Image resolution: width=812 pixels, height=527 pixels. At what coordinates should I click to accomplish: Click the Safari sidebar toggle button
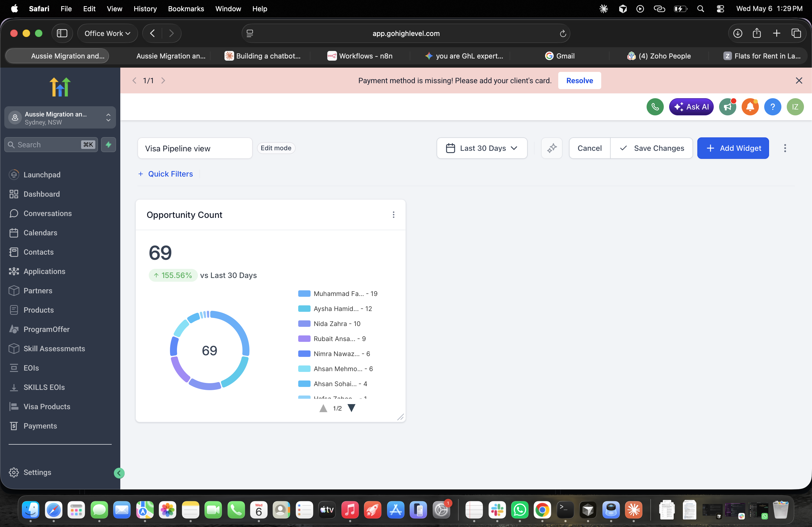pos(62,33)
